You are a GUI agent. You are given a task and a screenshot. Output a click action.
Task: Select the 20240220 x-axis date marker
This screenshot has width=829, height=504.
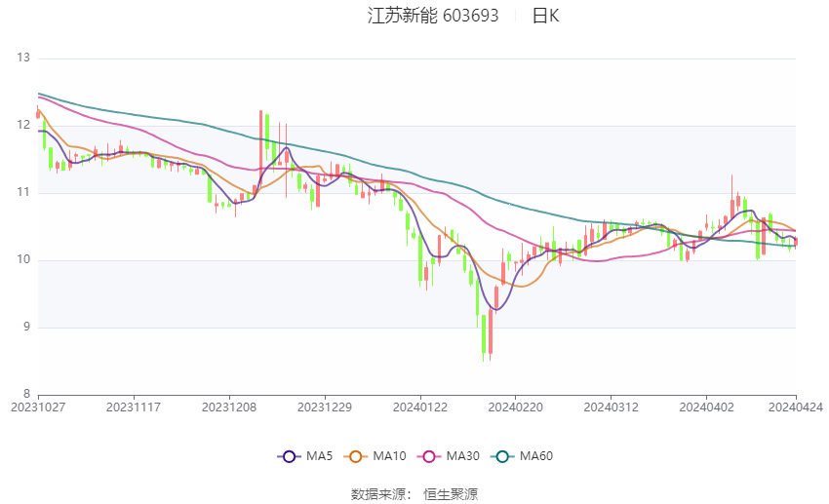(516, 407)
